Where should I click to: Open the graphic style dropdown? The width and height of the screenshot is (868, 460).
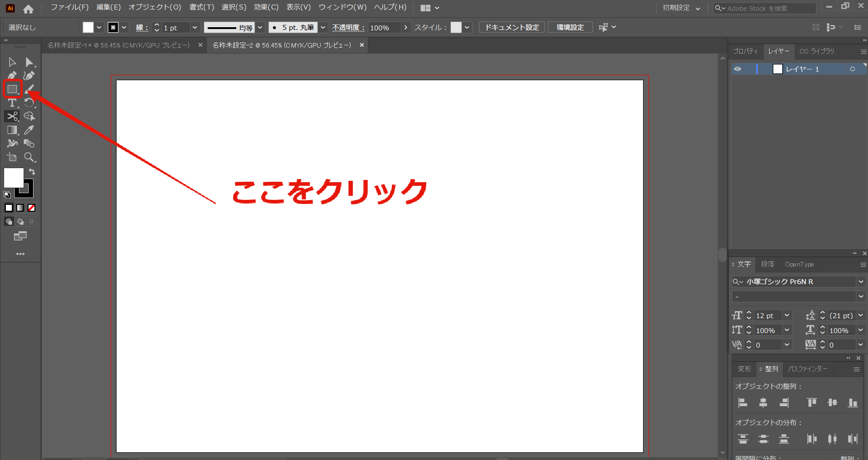coord(467,28)
